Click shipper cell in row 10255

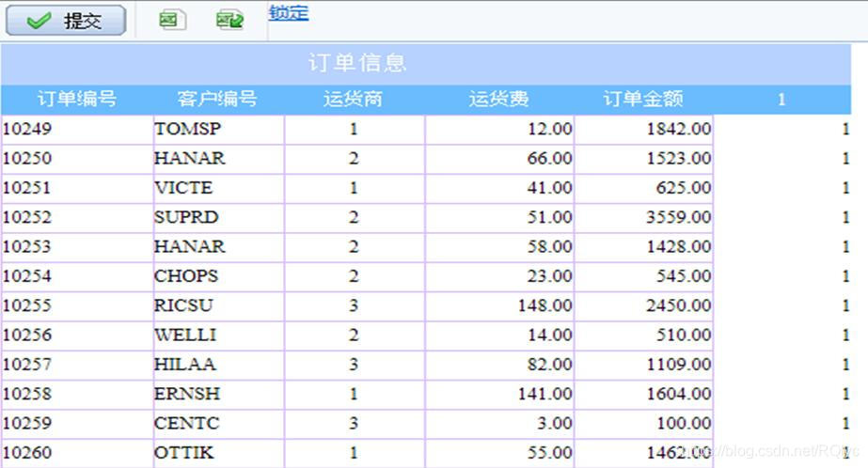click(355, 306)
